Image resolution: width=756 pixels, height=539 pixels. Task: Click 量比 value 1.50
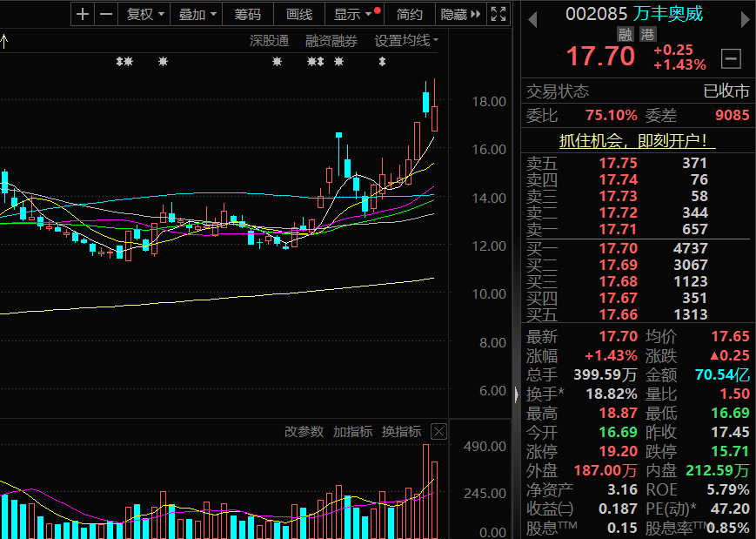[735, 394]
